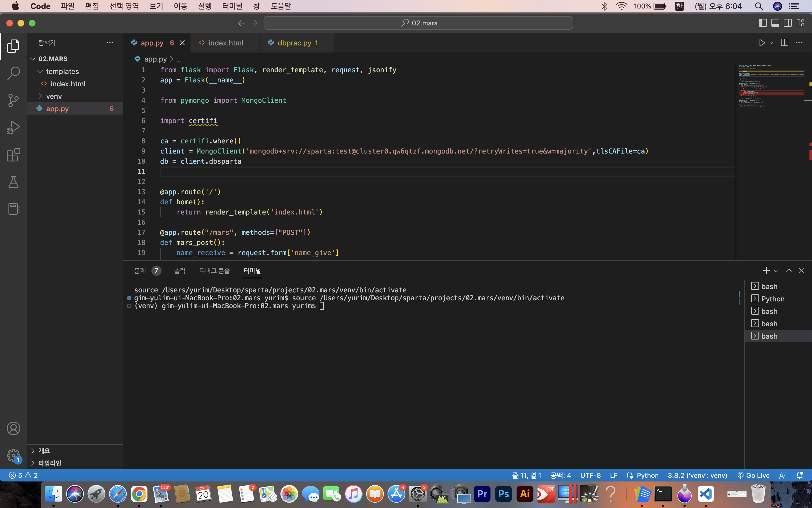Open Explorer views and more actions ellipsis

pyautogui.click(x=110, y=43)
